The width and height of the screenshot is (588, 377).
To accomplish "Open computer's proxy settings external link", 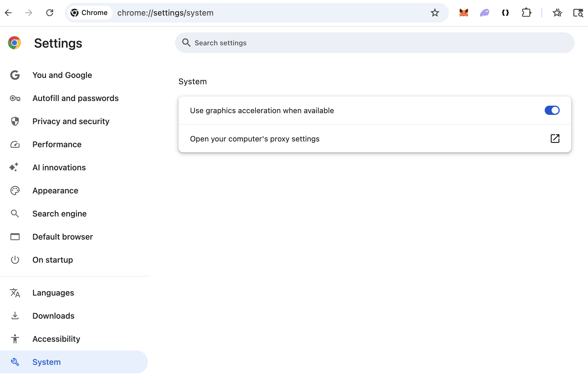I will [x=555, y=139].
